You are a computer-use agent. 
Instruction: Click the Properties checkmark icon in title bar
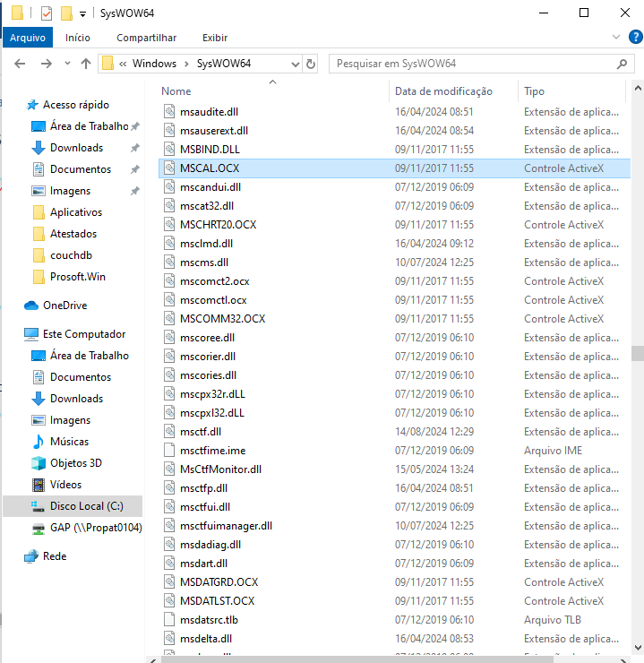pyautogui.click(x=47, y=13)
